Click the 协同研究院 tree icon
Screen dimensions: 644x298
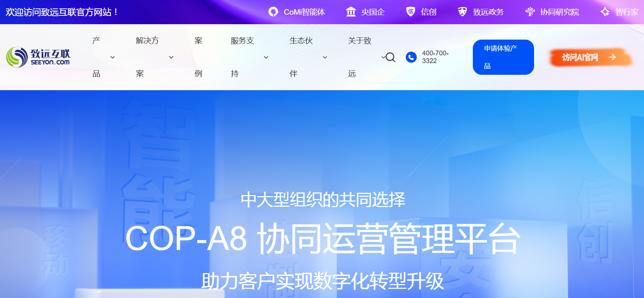pyautogui.click(x=530, y=12)
